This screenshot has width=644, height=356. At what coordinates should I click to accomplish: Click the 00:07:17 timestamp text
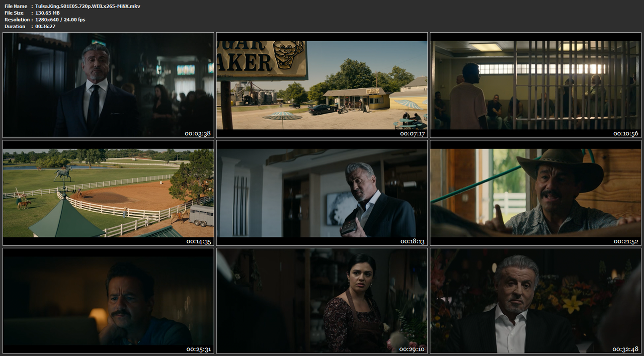pyautogui.click(x=412, y=133)
